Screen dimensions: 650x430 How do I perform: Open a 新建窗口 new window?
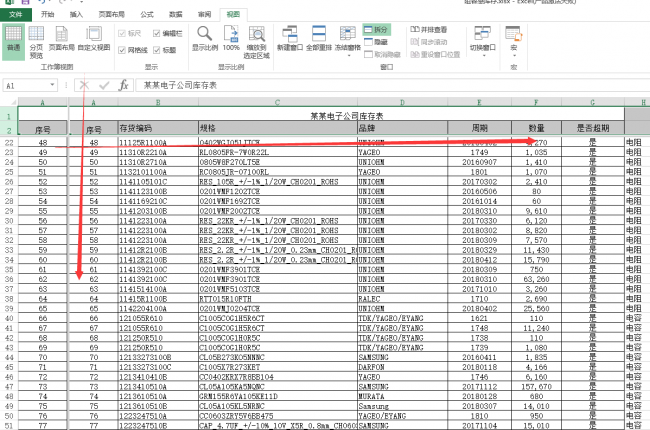coord(290,39)
